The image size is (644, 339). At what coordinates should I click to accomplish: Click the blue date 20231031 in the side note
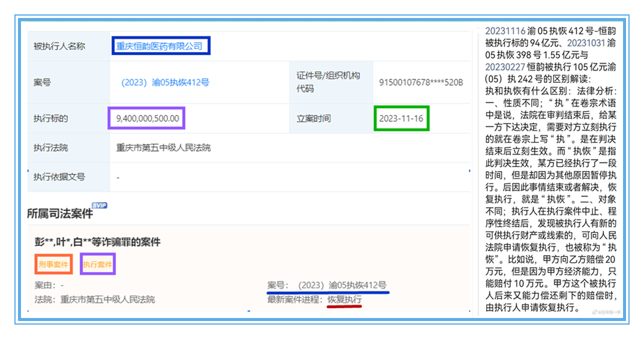[x=586, y=43]
